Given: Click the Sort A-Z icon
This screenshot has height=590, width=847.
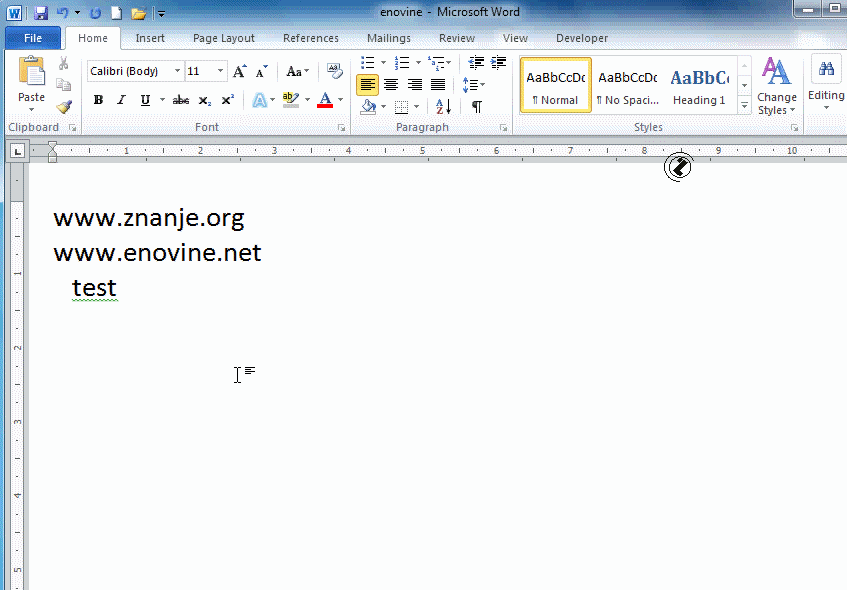Looking at the screenshot, I should (444, 106).
